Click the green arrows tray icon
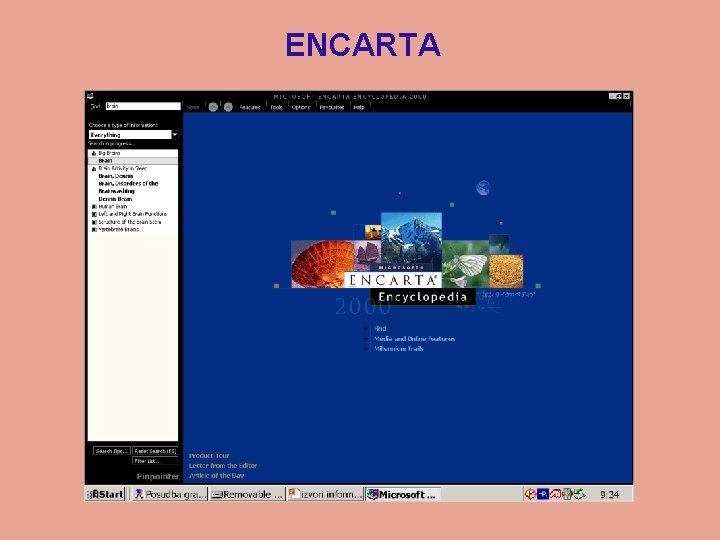The image size is (720, 540). [x=579, y=494]
